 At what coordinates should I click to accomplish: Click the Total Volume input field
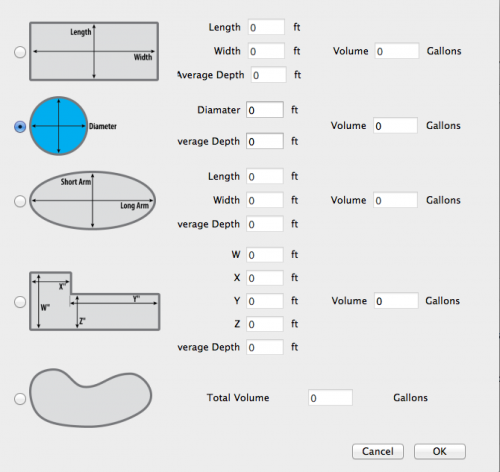click(330, 398)
